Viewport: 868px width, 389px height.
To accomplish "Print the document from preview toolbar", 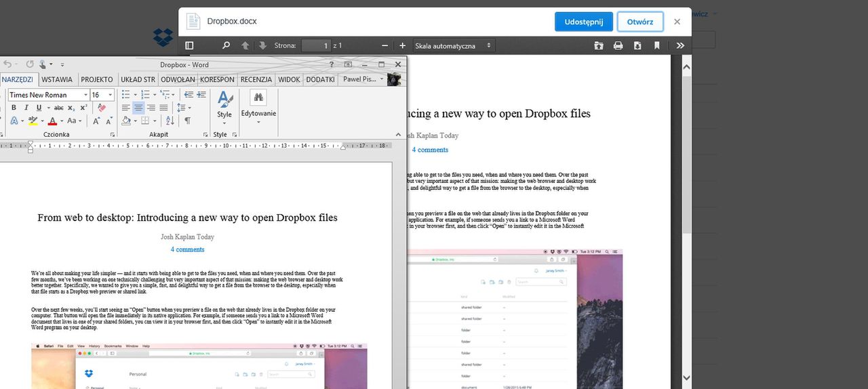I will 618,45.
